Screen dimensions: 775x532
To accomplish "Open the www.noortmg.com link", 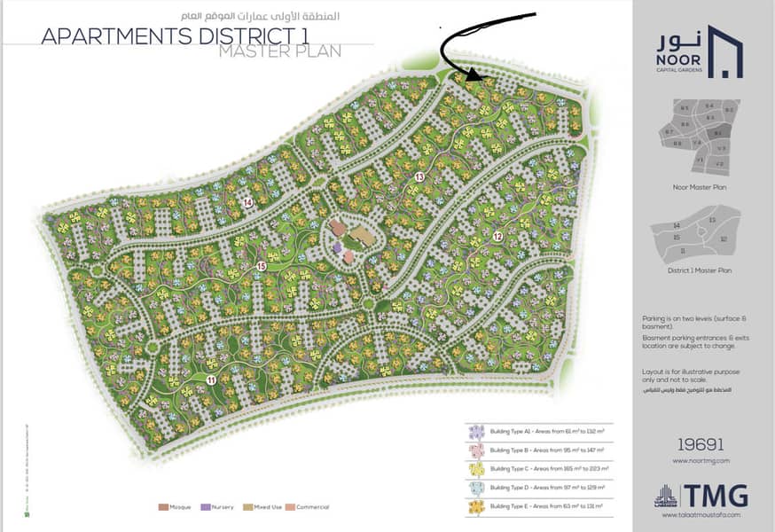I will point(701,461).
